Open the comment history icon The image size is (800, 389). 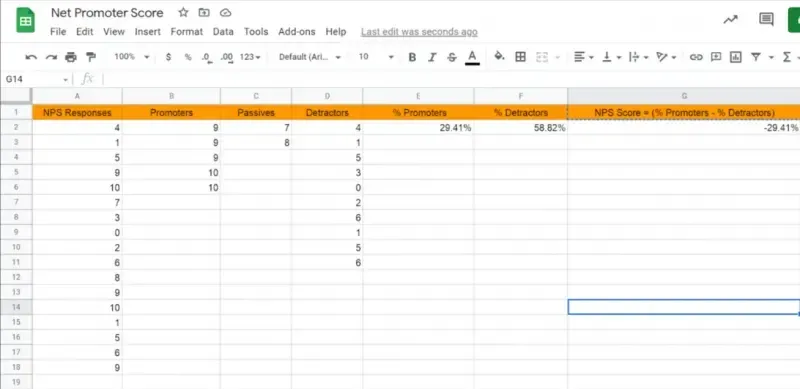pyautogui.click(x=766, y=19)
